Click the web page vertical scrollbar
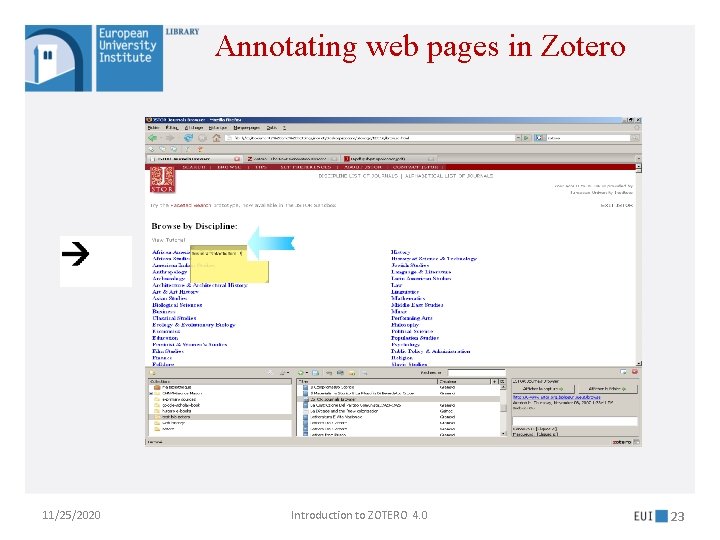720x540 pixels. (x=639, y=265)
